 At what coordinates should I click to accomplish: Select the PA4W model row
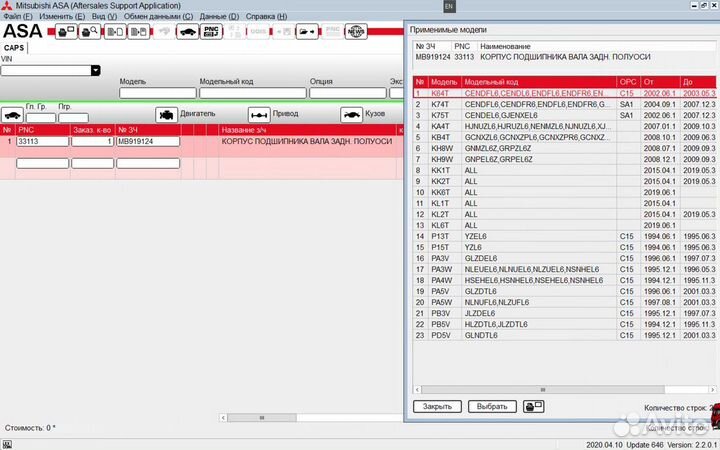coord(564,281)
